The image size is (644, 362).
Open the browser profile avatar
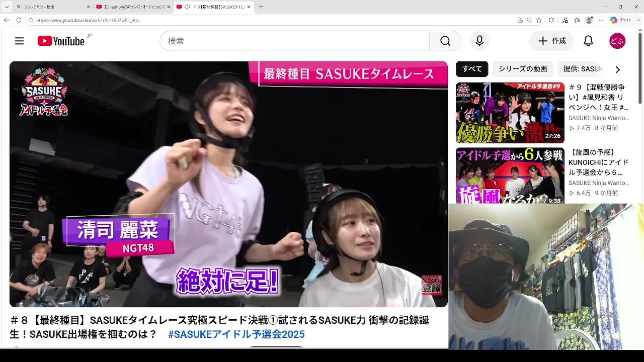589,20
